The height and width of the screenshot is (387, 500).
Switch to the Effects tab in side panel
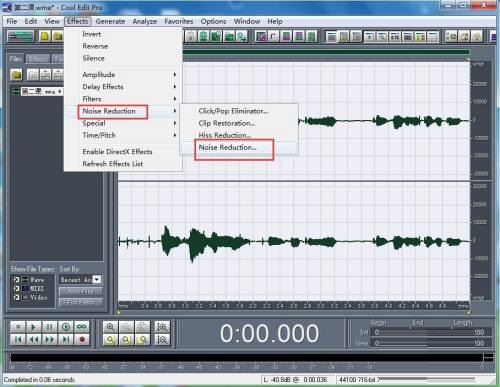(38, 59)
